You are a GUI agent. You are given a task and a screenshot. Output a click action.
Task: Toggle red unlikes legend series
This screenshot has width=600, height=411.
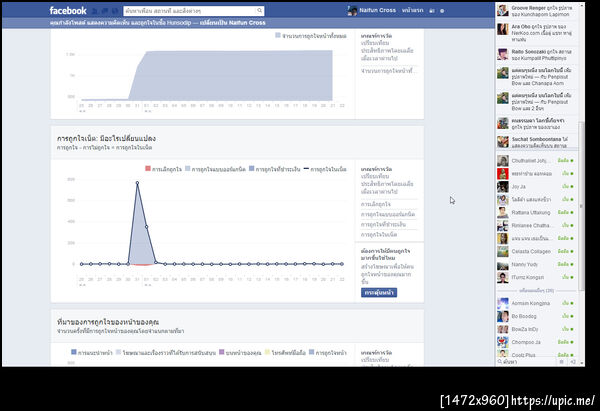pyautogui.click(x=163, y=169)
